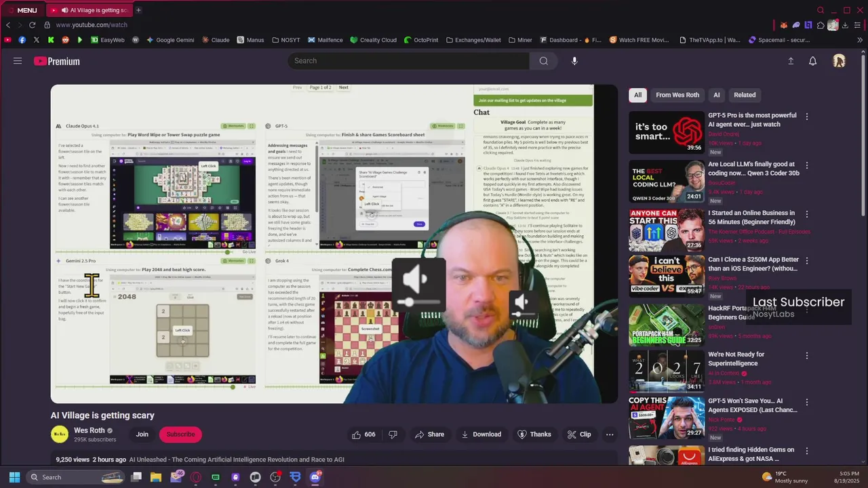Open more actions under the video
868x488 pixels.
pyautogui.click(x=610, y=434)
